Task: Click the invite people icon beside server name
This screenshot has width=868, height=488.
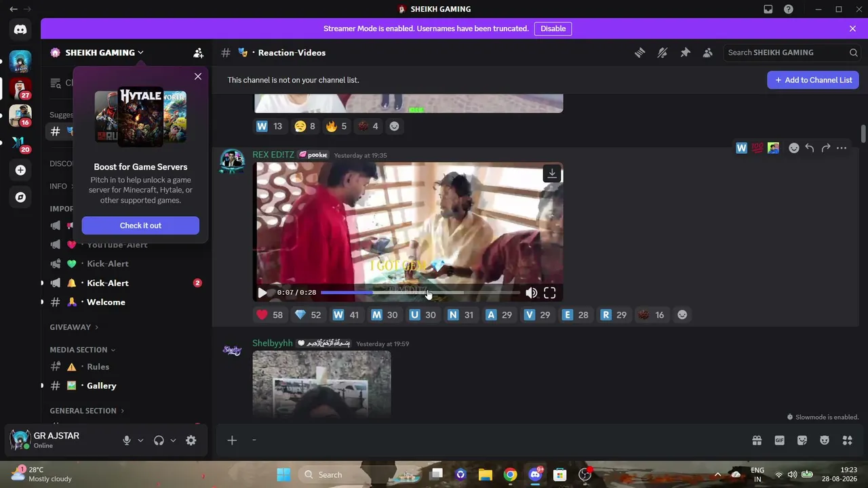Action: pyautogui.click(x=198, y=52)
